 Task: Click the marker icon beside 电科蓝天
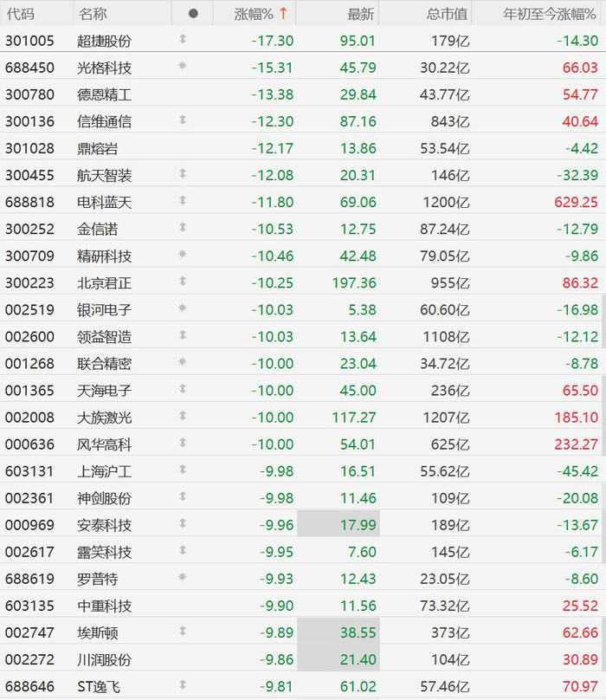coord(183,200)
